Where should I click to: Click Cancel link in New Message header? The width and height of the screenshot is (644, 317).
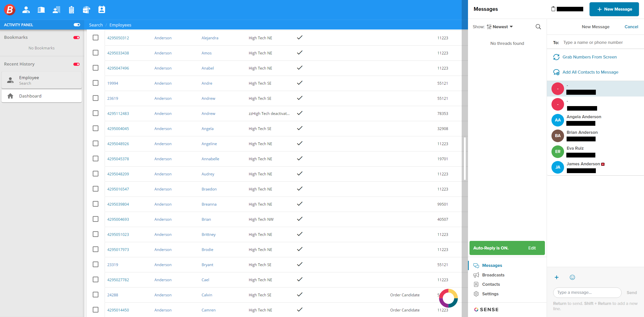pyautogui.click(x=631, y=27)
